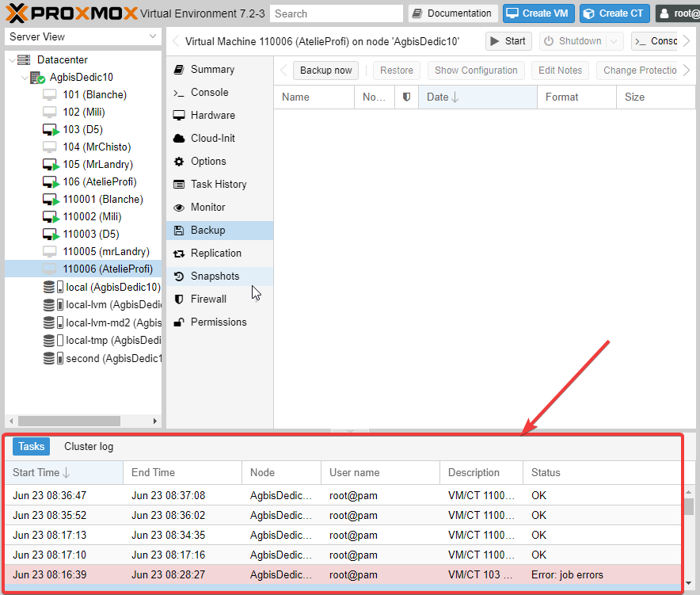Click Edit Notes button
The width and height of the screenshot is (700, 595).
click(561, 71)
